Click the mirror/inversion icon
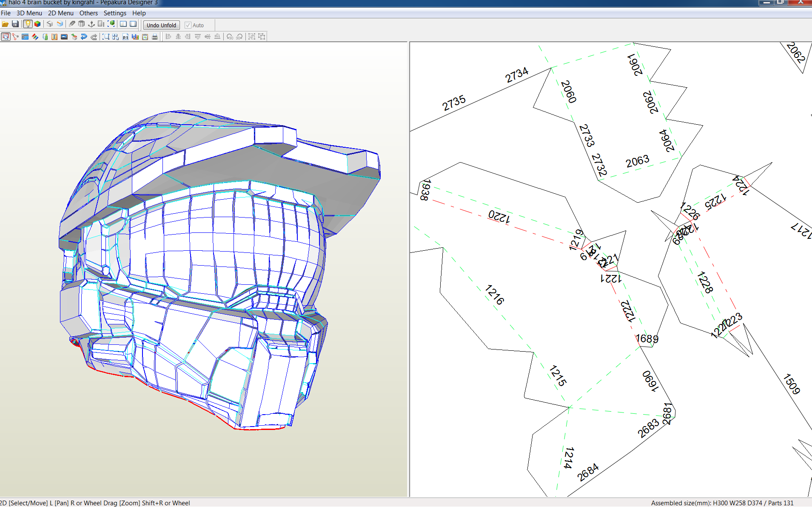The width and height of the screenshot is (812, 507). (101, 24)
